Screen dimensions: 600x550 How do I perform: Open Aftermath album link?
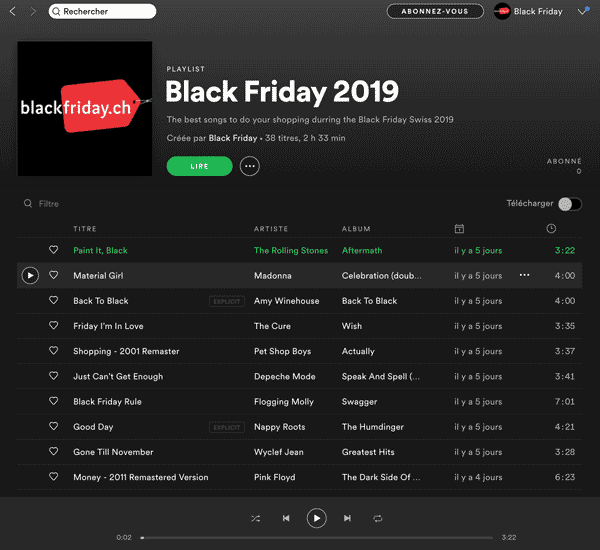[362, 251]
